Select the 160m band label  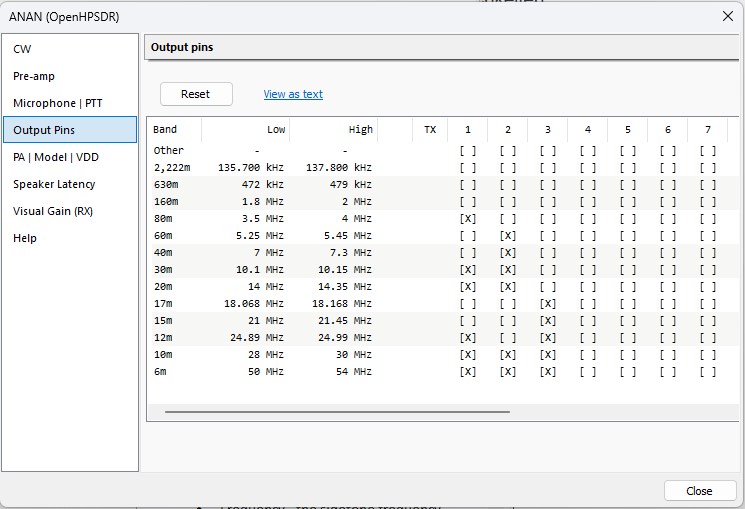(x=166, y=202)
